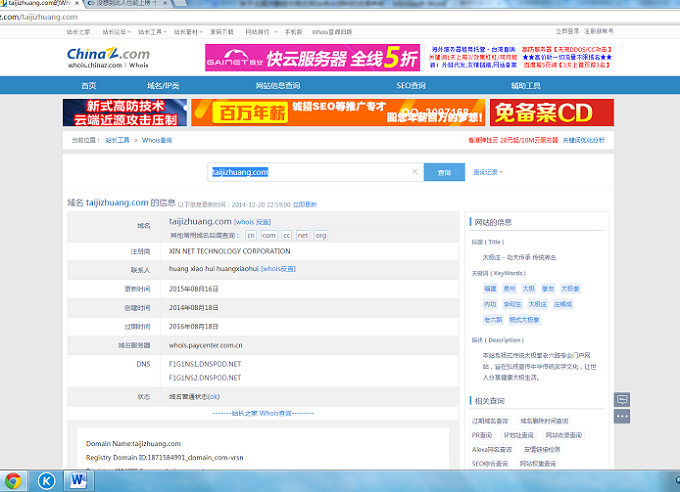Select the .cn domain suffix option
Screen dimensions: 680x492
tap(251, 235)
